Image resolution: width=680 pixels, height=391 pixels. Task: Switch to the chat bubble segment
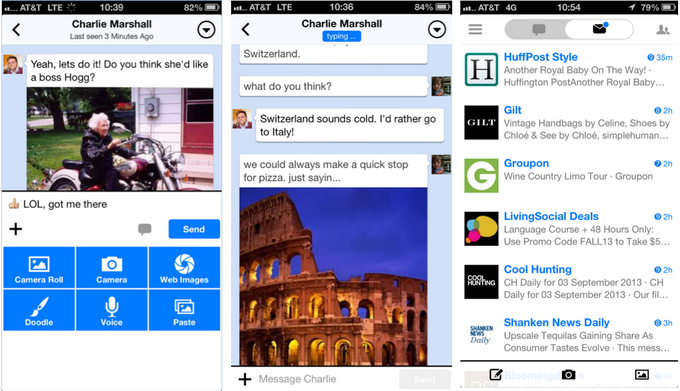pos(538,29)
